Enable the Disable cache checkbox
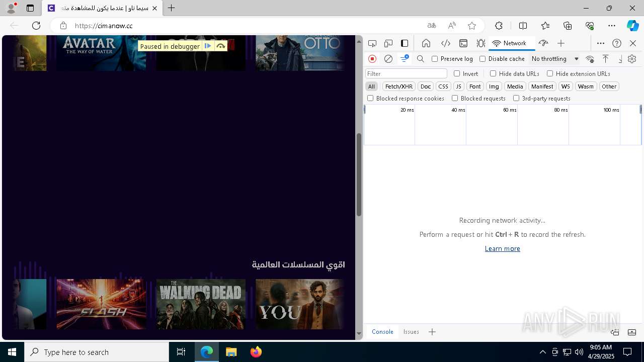This screenshot has height=362, width=644. (482, 59)
